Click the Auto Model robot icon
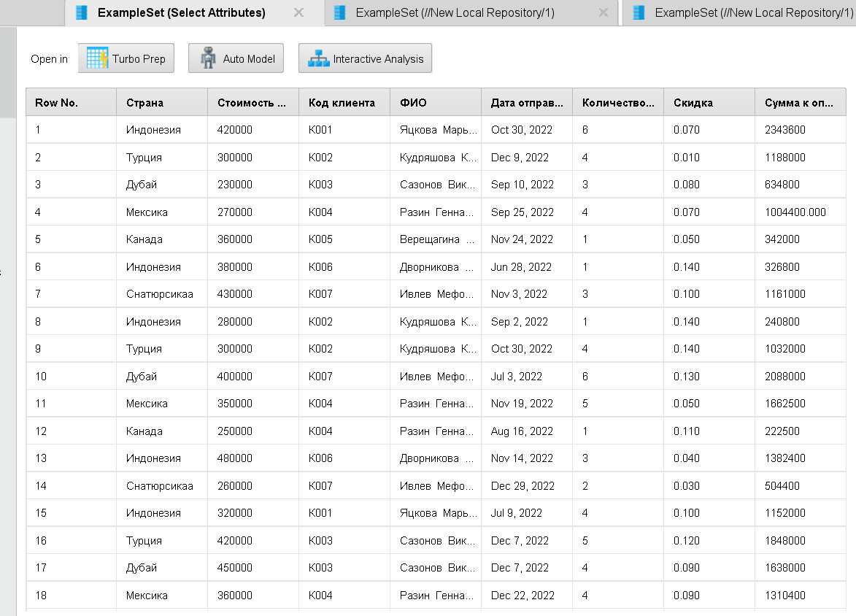 (208, 58)
